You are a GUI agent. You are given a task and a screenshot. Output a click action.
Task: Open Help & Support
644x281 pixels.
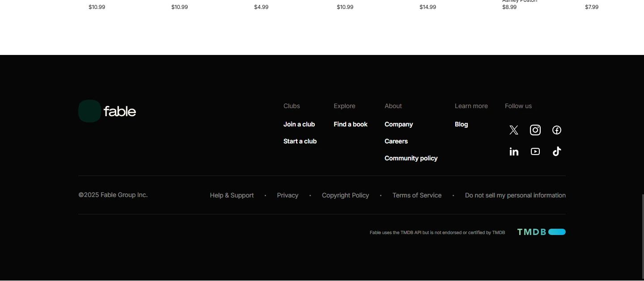pos(232,195)
